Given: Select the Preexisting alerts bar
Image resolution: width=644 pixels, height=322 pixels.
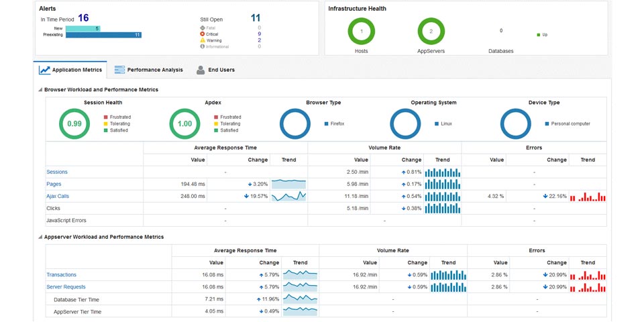Looking at the screenshot, I should (103, 35).
